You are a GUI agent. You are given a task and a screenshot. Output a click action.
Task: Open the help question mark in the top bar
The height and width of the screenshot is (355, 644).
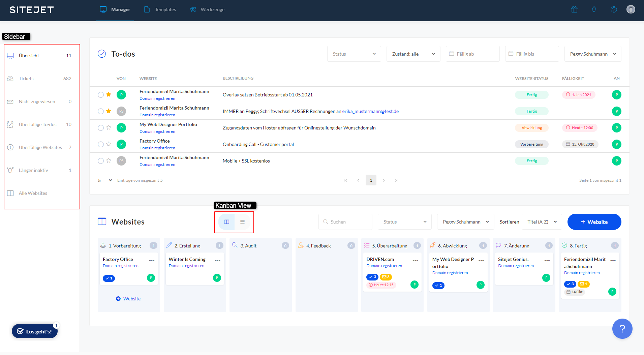pos(614,9)
